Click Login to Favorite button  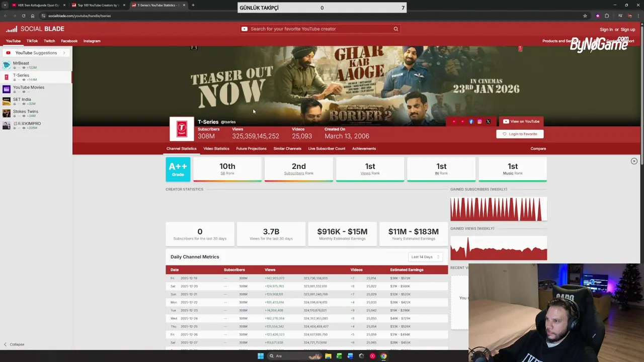pyautogui.click(x=520, y=134)
